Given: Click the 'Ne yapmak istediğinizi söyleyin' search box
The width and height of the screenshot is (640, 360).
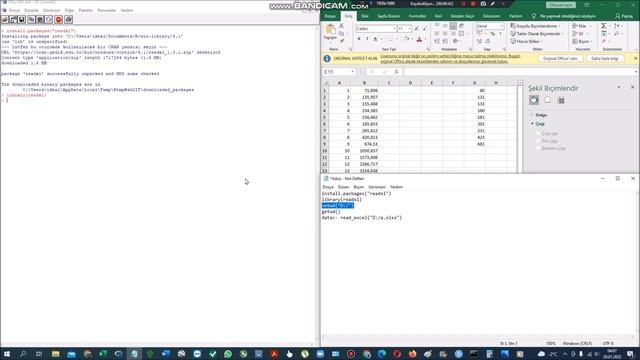Looking at the screenshot, I should pos(567,16).
